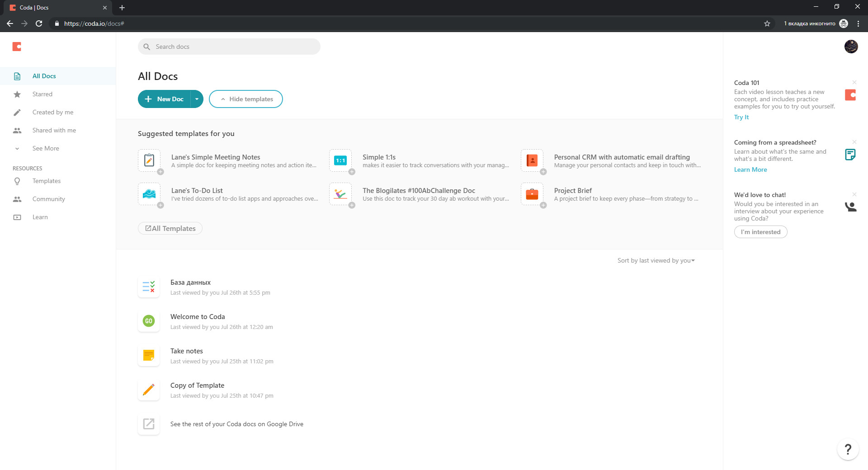Bookmark this page with star icon
The image size is (868, 470).
pos(767,23)
